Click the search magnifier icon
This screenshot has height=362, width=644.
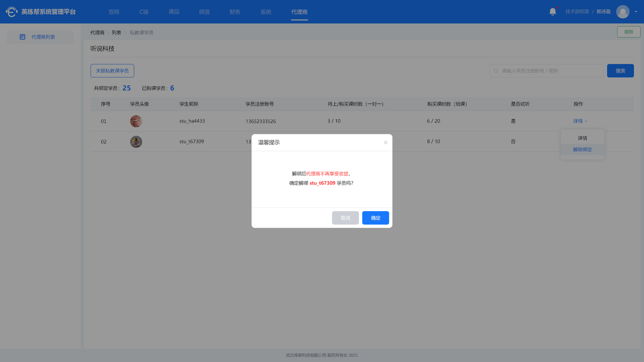click(x=496, y=71)
